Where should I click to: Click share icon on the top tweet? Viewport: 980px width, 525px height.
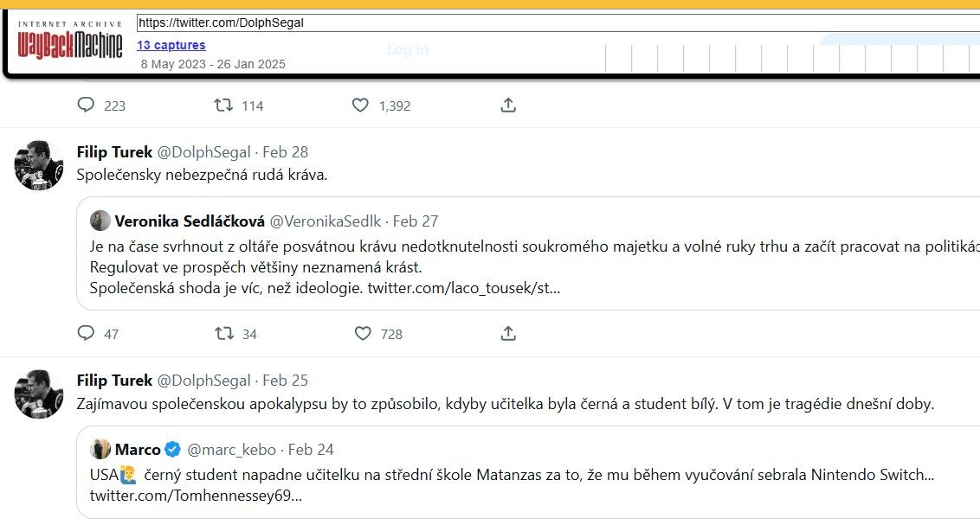coord(508,105)
